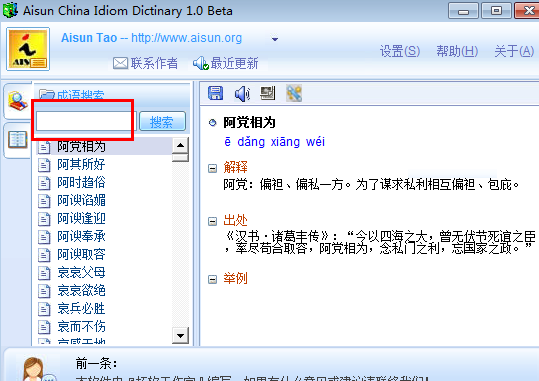Play pronunciation with speaker icon

(242, 93)
